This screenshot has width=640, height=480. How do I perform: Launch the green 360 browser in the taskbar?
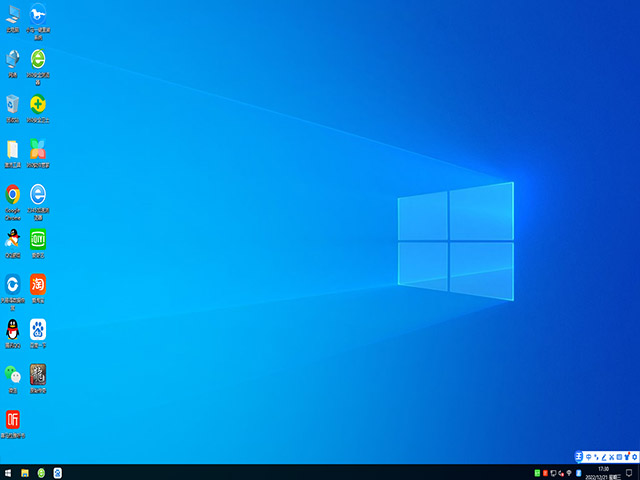41,473
